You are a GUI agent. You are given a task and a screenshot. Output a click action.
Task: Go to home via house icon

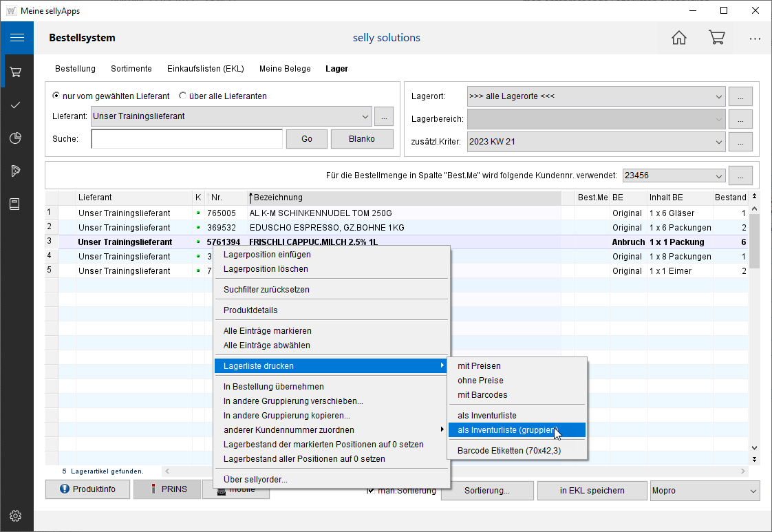pyautogui.click(x=679, y=38)
